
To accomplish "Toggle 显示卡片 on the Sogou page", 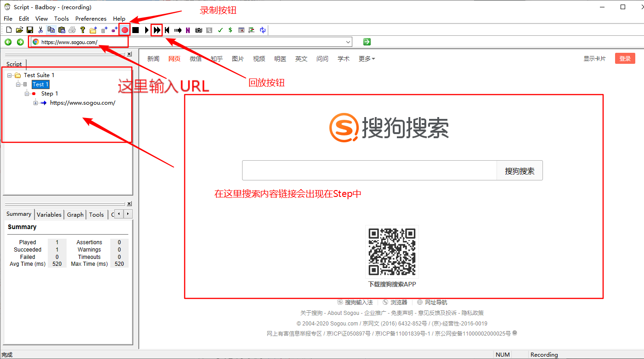I will [x=595, y=58].
